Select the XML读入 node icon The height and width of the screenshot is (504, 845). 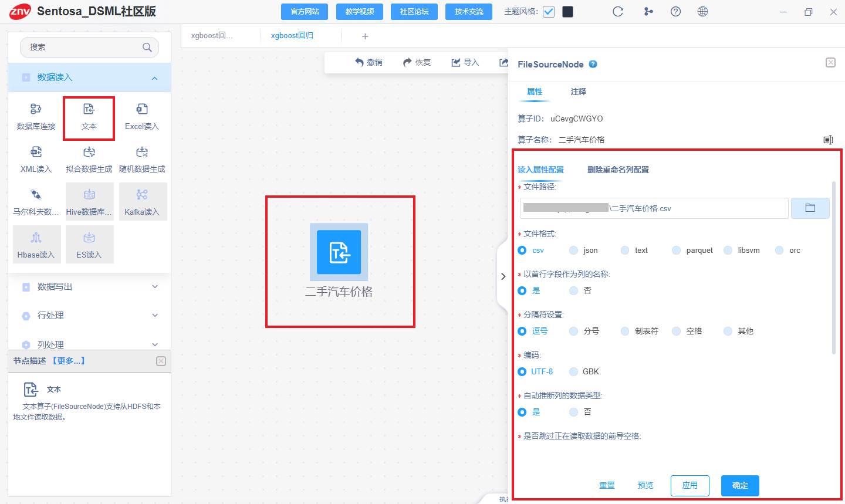point(36,152)
